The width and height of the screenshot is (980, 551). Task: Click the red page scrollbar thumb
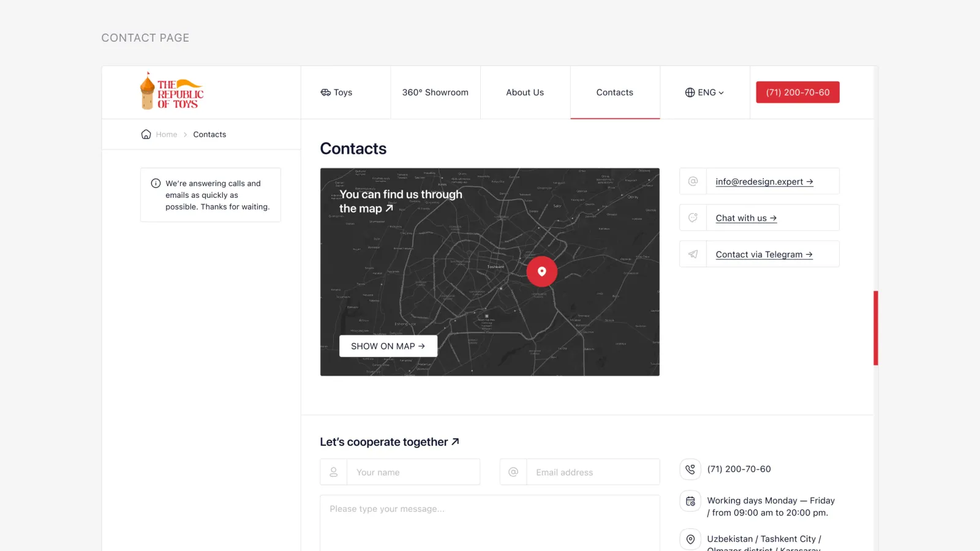point(876,328)
